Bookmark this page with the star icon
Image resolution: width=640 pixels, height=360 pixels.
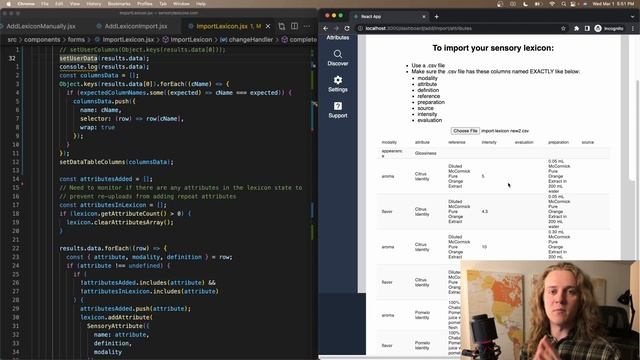click(563, 29)
